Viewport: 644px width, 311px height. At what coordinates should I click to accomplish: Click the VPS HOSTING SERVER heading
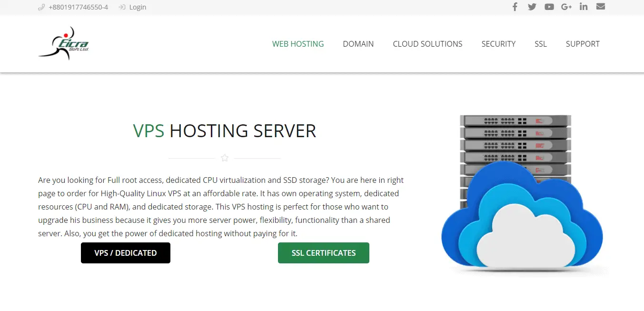(225, 130)
